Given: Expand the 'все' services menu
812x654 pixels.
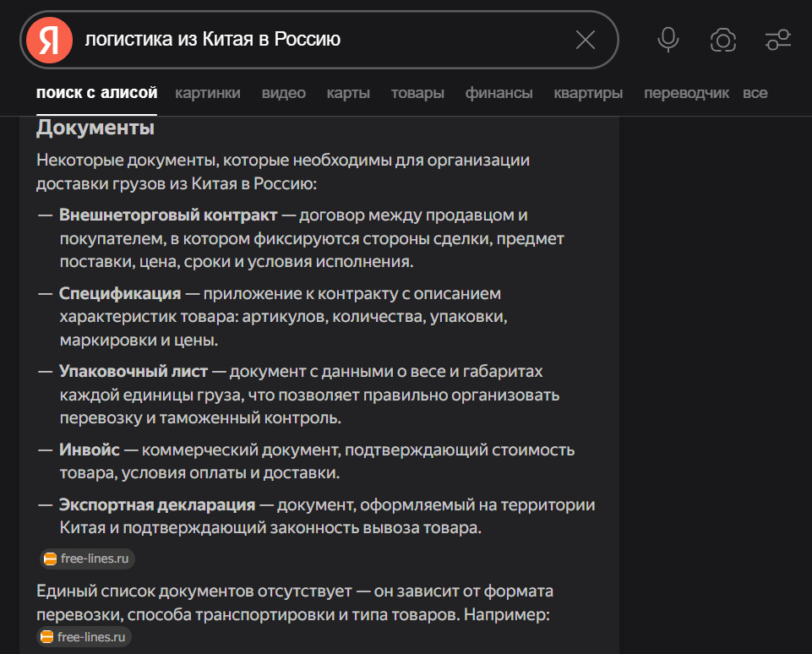Looking at the screenshot, I should click(755, 93).
